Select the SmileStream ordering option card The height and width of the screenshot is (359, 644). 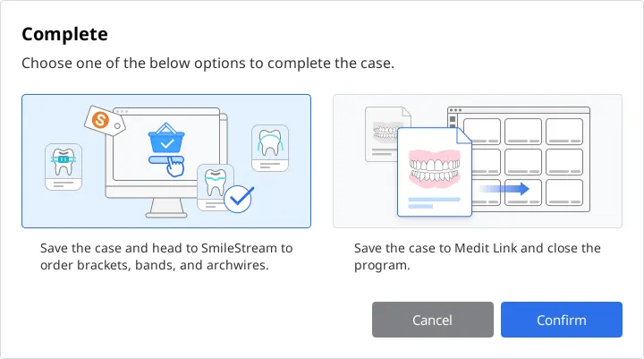166,161
